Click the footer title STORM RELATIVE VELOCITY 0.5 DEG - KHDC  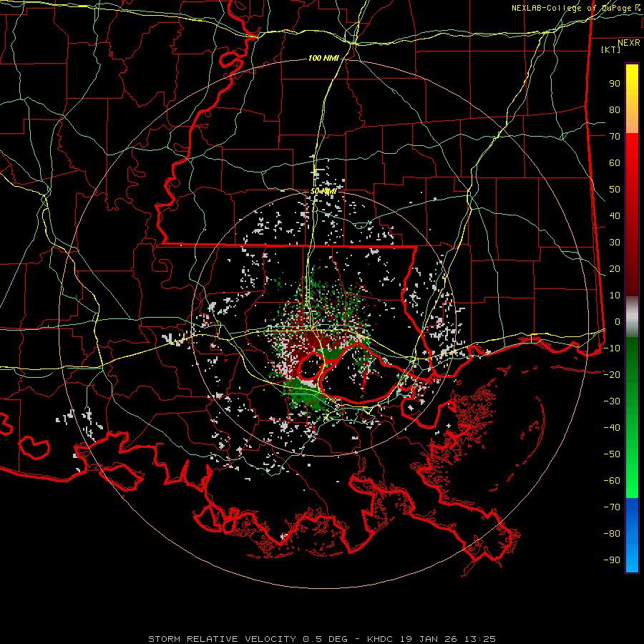pos(270,639)
